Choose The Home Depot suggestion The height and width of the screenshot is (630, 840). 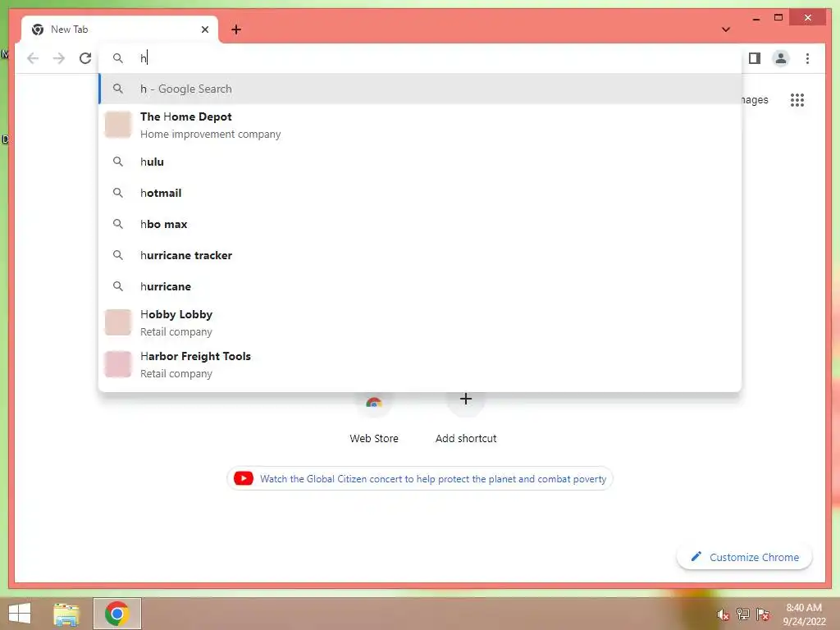421,125
